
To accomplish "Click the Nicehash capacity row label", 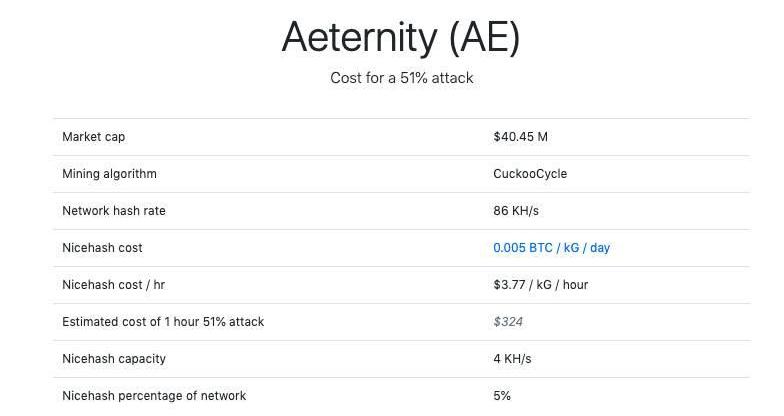I will (x=114, y=359).
